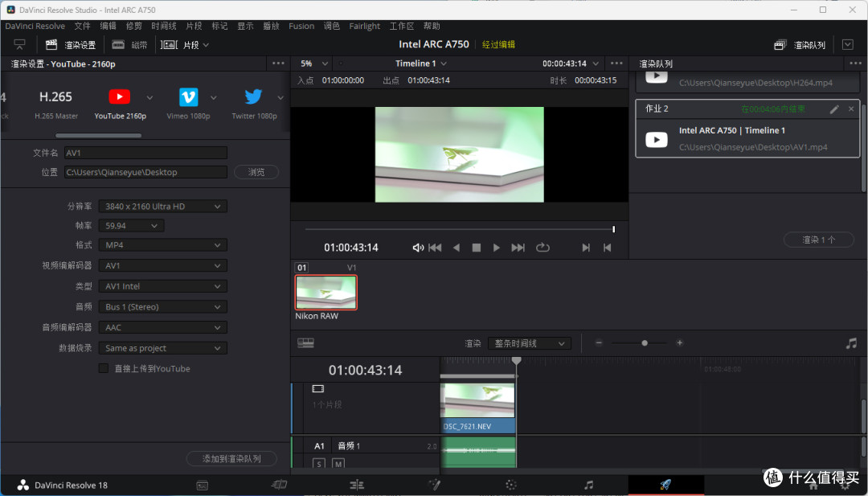Open the viewer timecode dropdown arrow
868x496 pixels.
(x=596, y=64)
